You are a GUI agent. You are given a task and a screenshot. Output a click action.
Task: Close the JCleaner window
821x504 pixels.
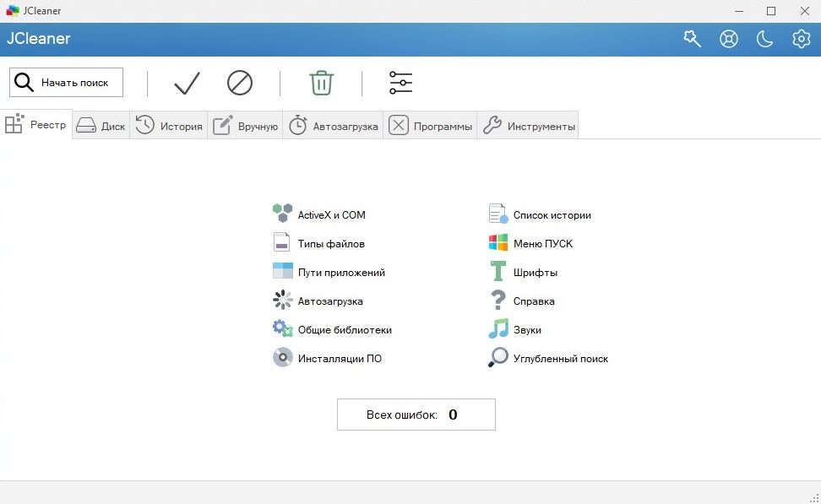805,11
